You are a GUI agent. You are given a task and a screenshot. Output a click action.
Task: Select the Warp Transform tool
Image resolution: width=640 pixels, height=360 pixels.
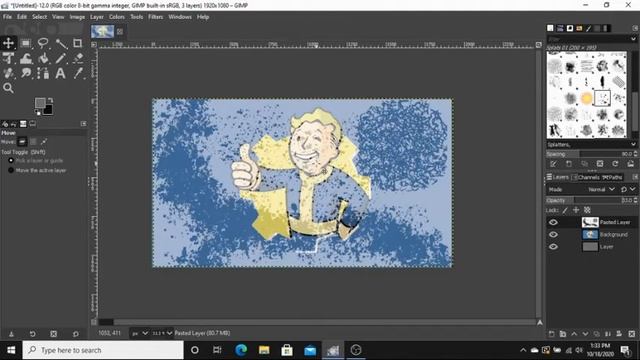26,58
